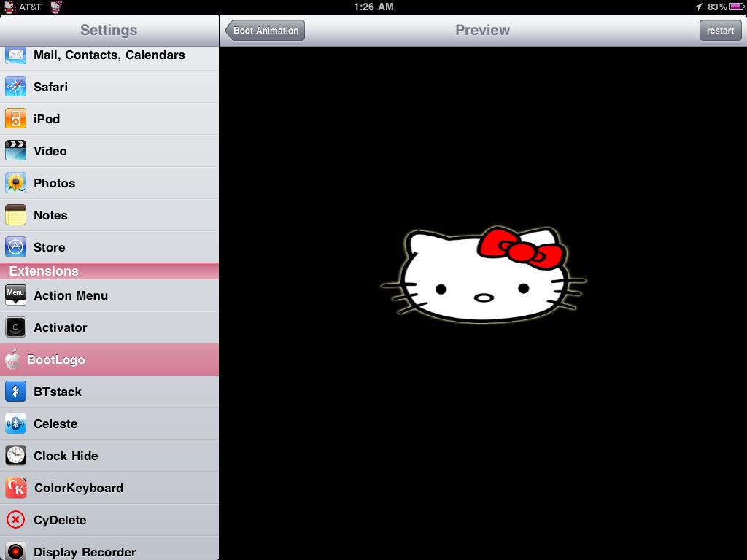Image resolution: width=747 pixels, height=560 pixels.
Task: Tap the BTstack Bluetooth icon
Action: click(x=16, y=392)
